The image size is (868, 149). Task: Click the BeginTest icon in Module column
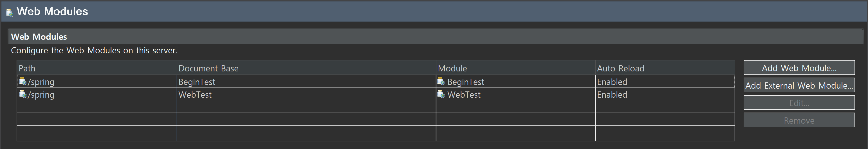441,81
